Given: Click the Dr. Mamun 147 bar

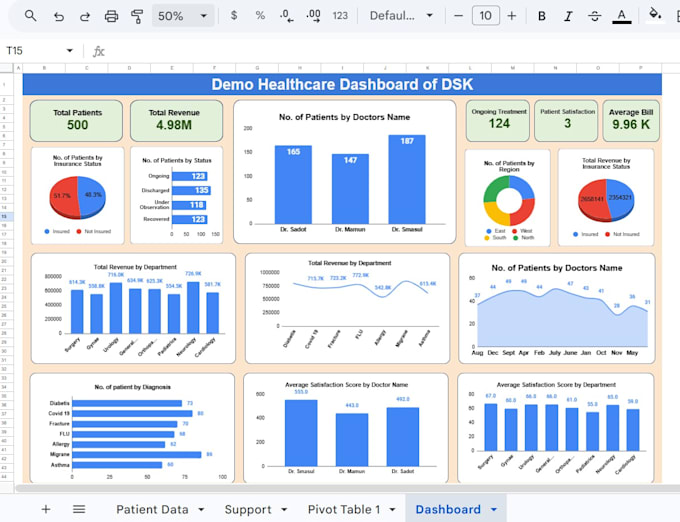Looking at the screenshot, I should coord(350,189).
